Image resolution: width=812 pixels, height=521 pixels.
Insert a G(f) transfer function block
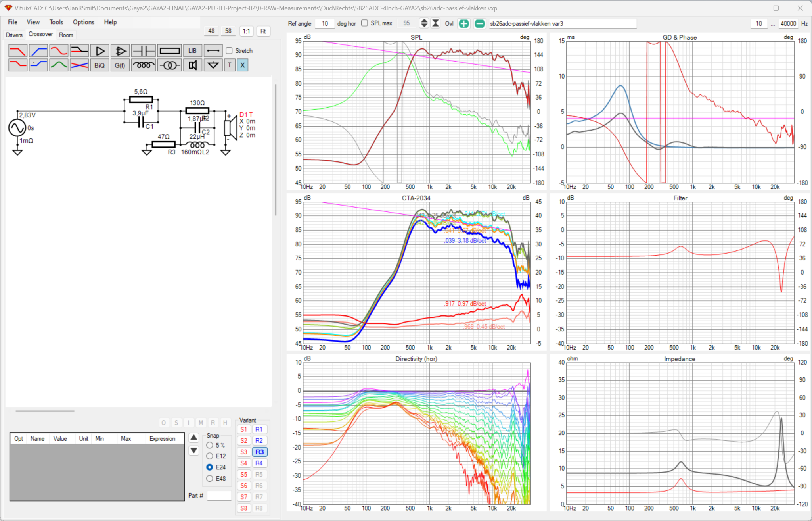click(120, 65)
